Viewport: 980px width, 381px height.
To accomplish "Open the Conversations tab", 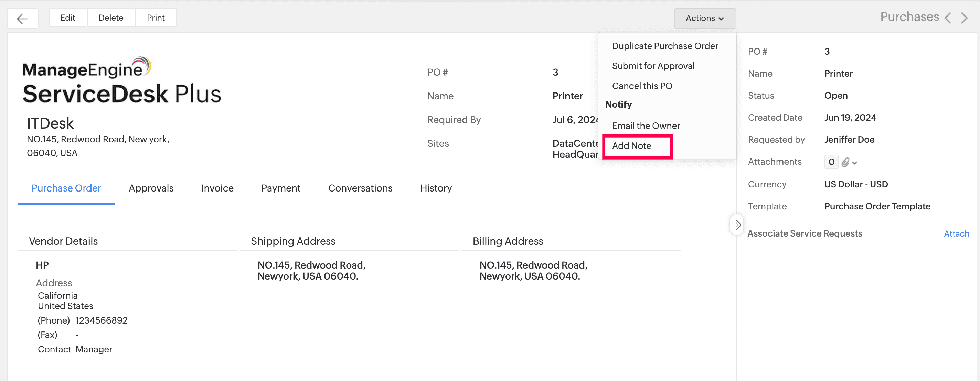I will click(360, 188).
